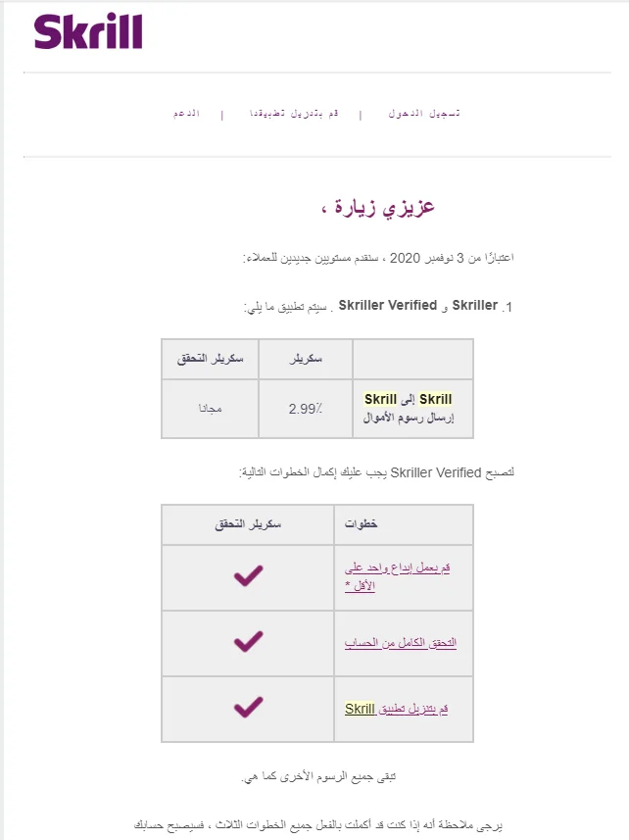The width and height of the screenshot is (629, 840).
Task: Open the قم بتنزيل تطبيقنا navigation link
Action: click(x=293, y=114)
